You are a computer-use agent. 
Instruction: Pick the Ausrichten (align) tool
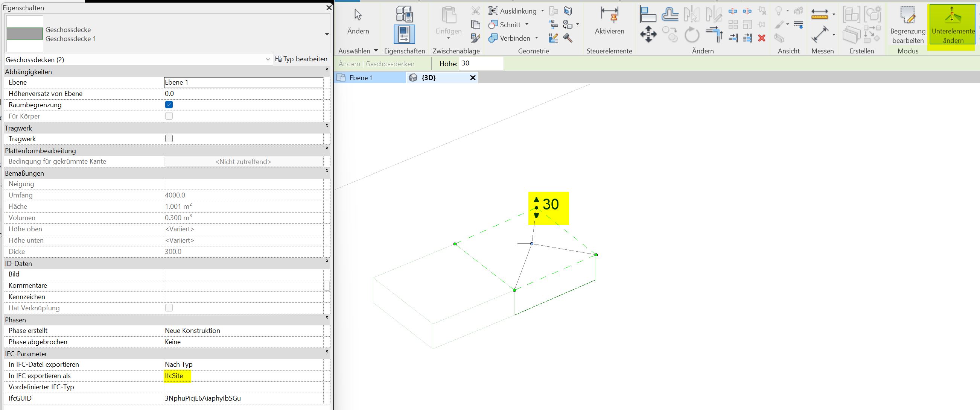point(649,14)
